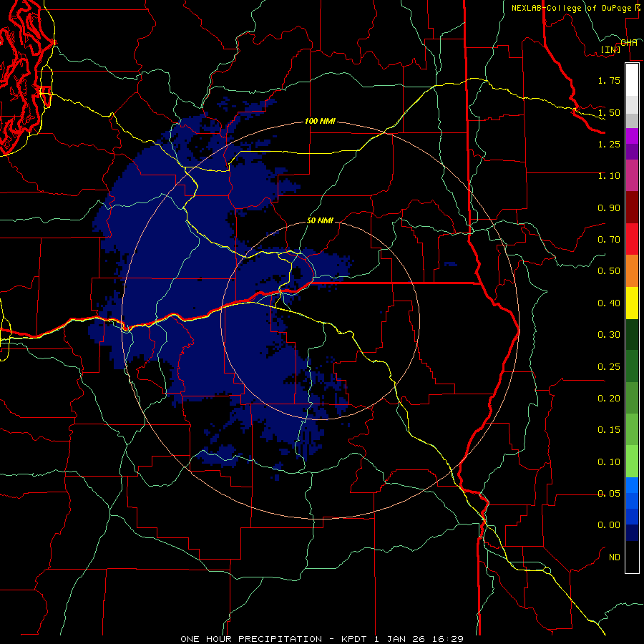Image resolution: width=644 pixels, height=644 pixels.
Task: Click the 0.40 legend value label
Action: click(609, 303)
